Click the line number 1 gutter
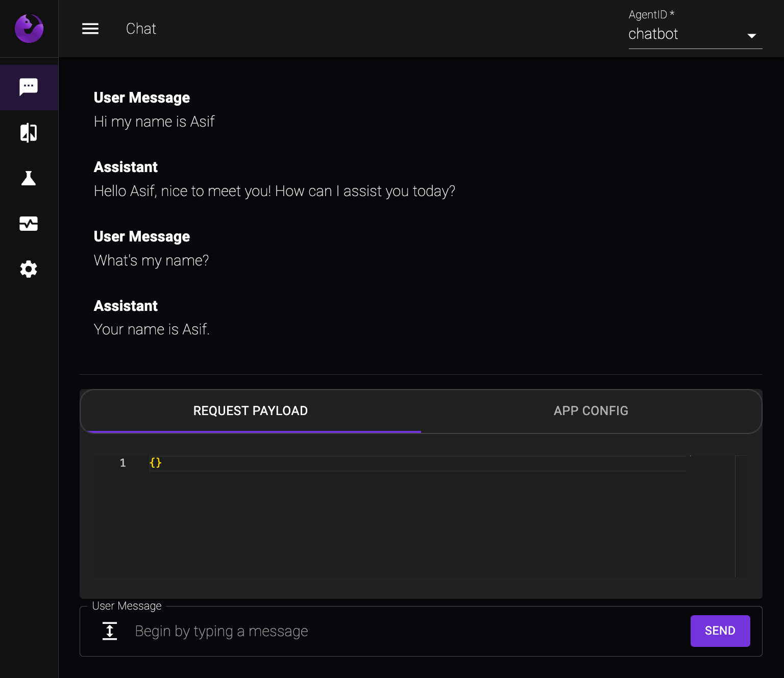This screenshot has height=678, width=784. pos(122,463)
